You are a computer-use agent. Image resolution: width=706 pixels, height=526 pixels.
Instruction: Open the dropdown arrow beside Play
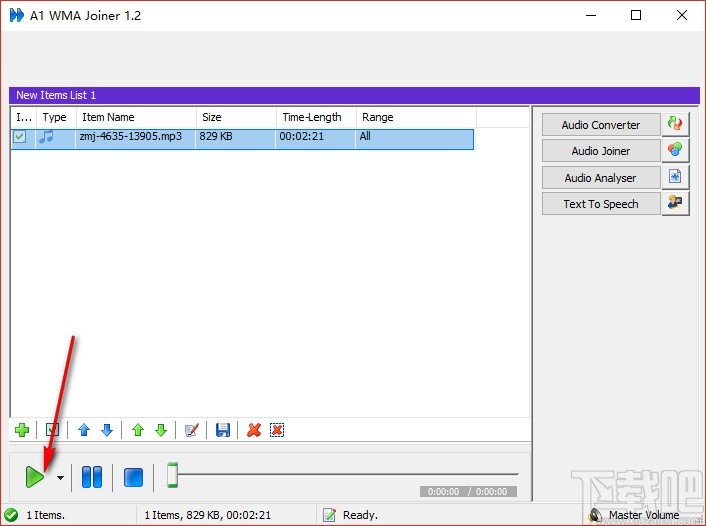tap(60, 478)
